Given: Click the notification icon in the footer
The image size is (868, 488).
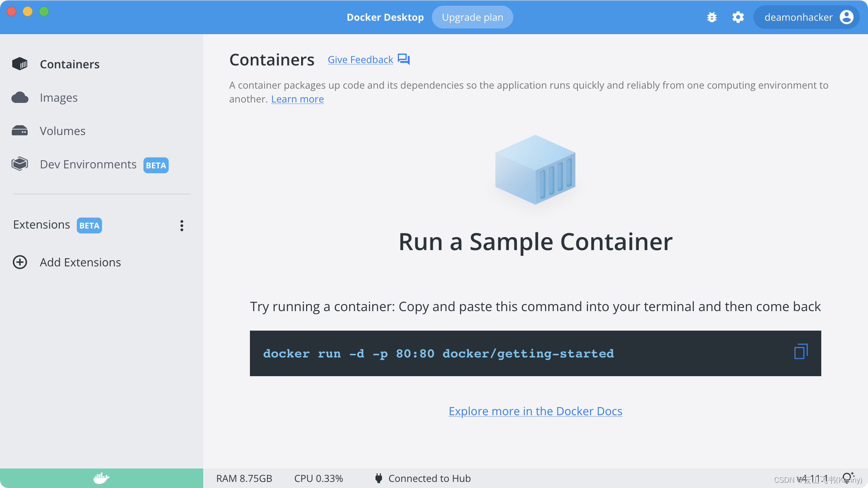Looking at the screenshot, I should (x=848, y=477).
